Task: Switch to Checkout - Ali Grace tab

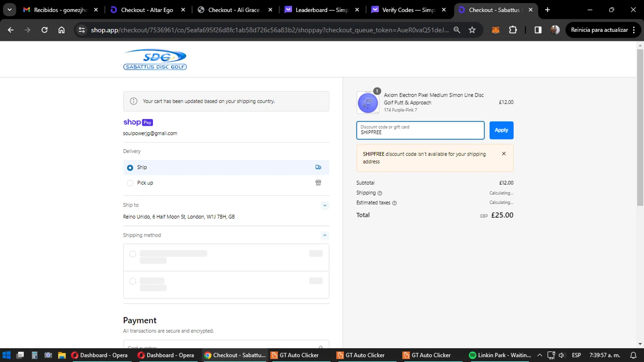Action: 234,10
